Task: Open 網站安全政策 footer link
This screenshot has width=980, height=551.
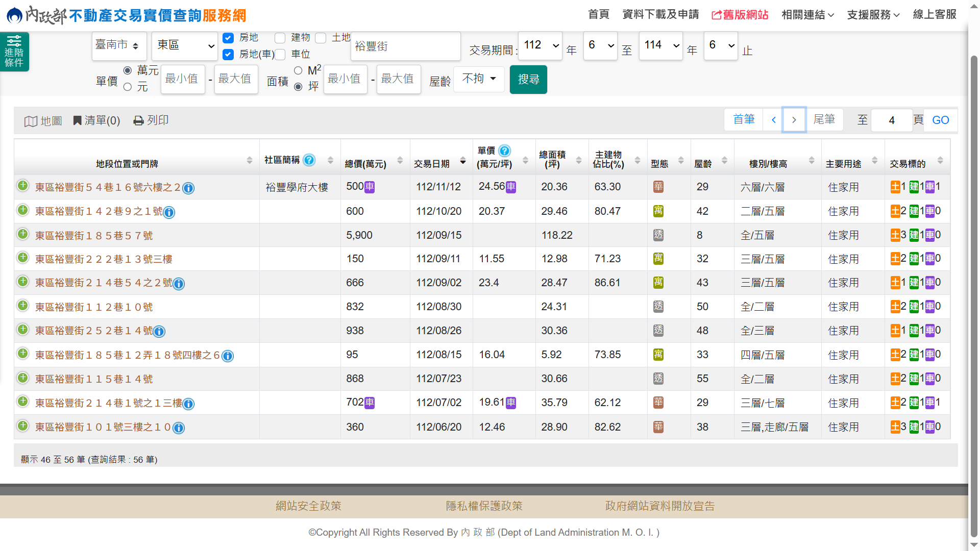Action: click(308, 506)
